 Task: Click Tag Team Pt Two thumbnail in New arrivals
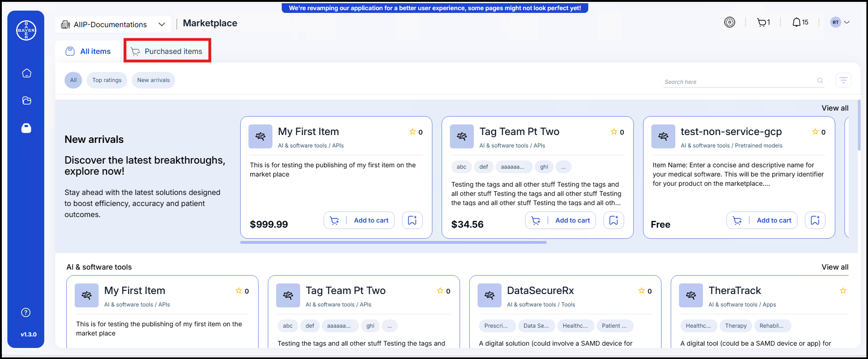coord(462,136)
